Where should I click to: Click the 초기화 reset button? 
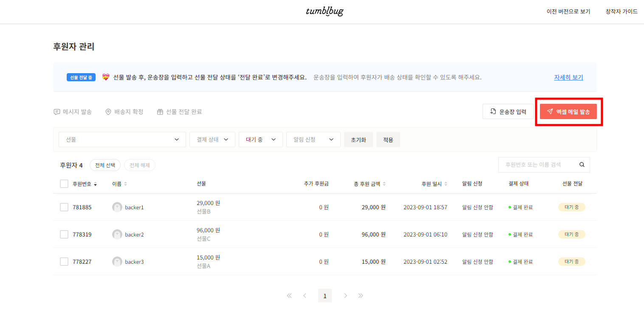(359, 140)
